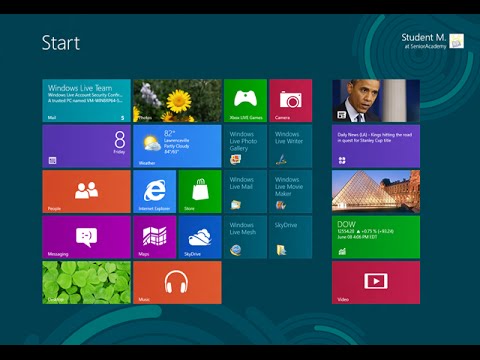This screenshot has height=360, width=480.
Task: Open the Daily News Kings headline tile
Action: [x=376, y=146]
